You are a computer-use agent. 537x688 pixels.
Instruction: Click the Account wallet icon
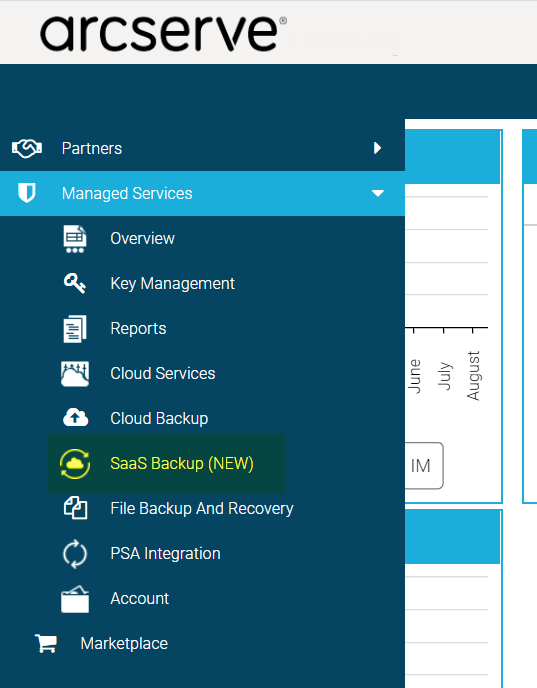tap(75, 599)
